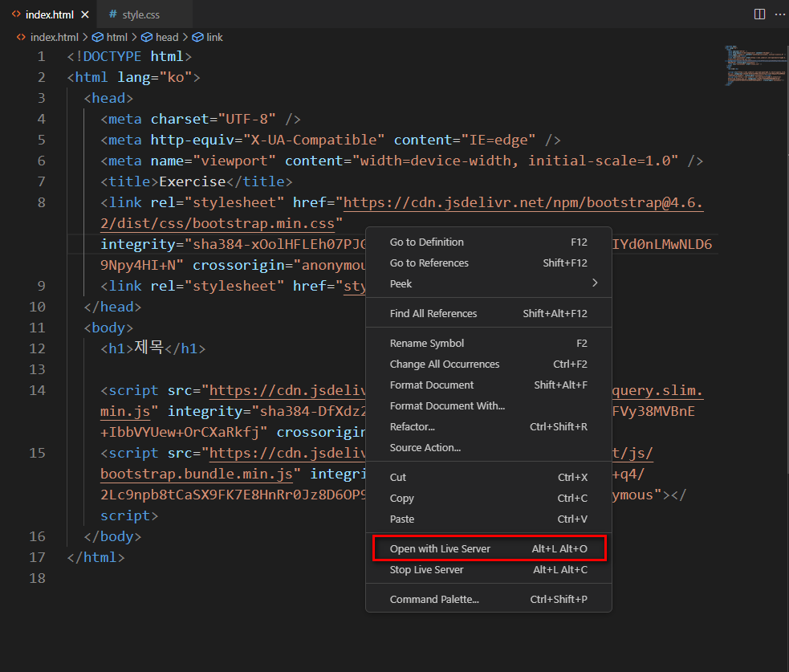
Task: Run Format Document command
Action: [489, 385]
